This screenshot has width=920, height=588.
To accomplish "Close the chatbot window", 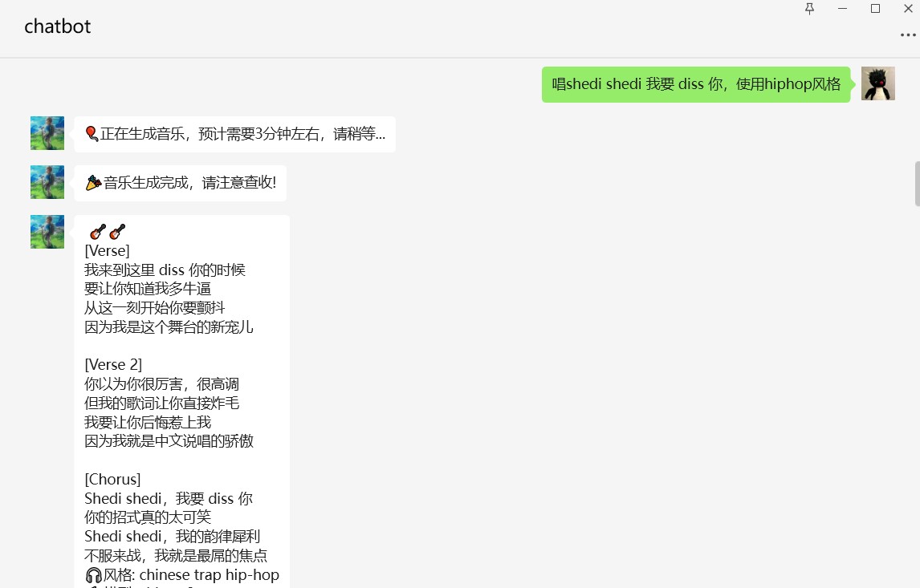I will click(x=908, y=9).
